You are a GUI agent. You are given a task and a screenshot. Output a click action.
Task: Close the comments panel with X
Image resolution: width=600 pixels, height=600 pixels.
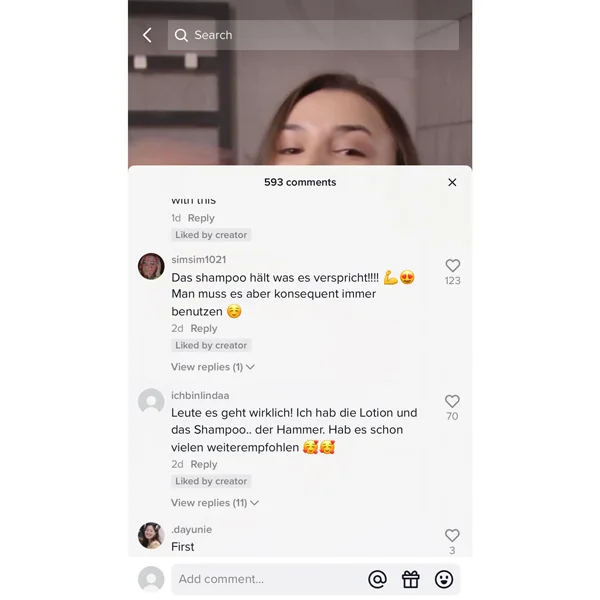[x=452, y=183]
